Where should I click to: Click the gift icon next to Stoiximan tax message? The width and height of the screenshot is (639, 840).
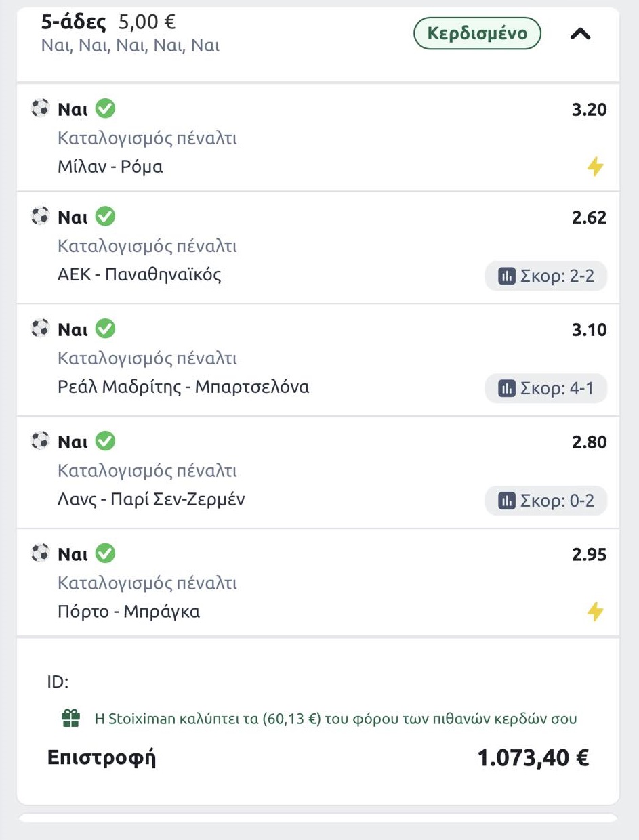point(70,718)
